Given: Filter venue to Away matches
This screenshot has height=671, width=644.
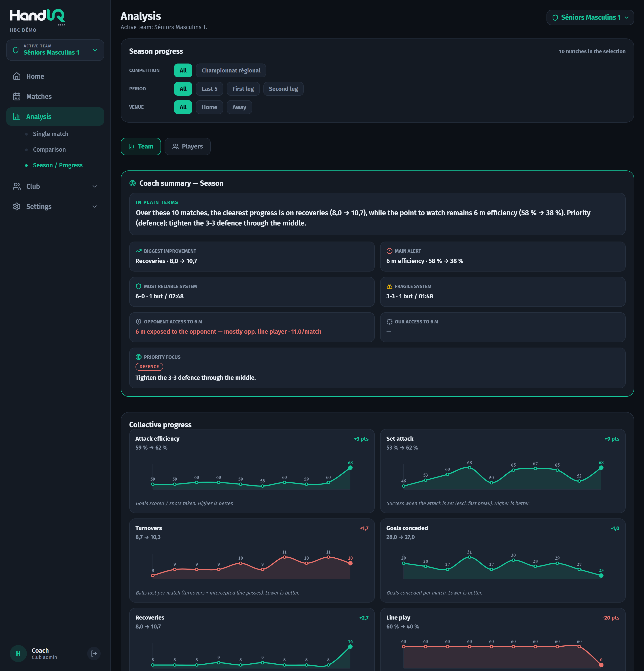Looking at the screenshot, I should (x=239, y=107).
